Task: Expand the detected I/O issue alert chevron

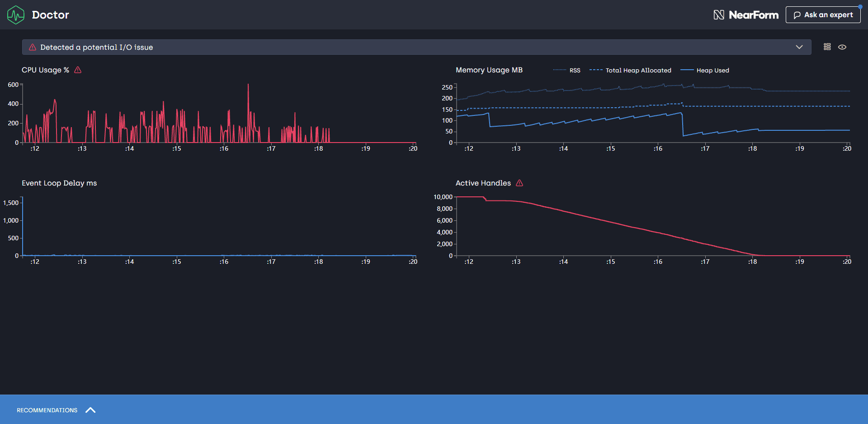Action: [799, 47]
